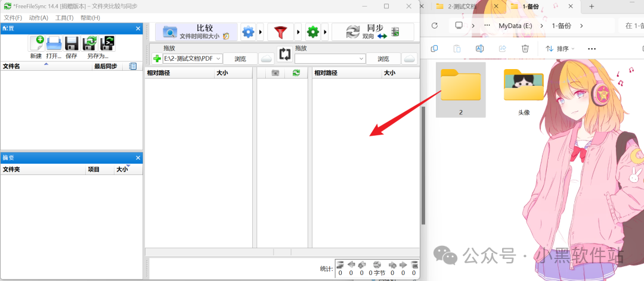Screen dimensions: 644x281
Task: Click left 浏览 browse button
Action: (240, 59)
